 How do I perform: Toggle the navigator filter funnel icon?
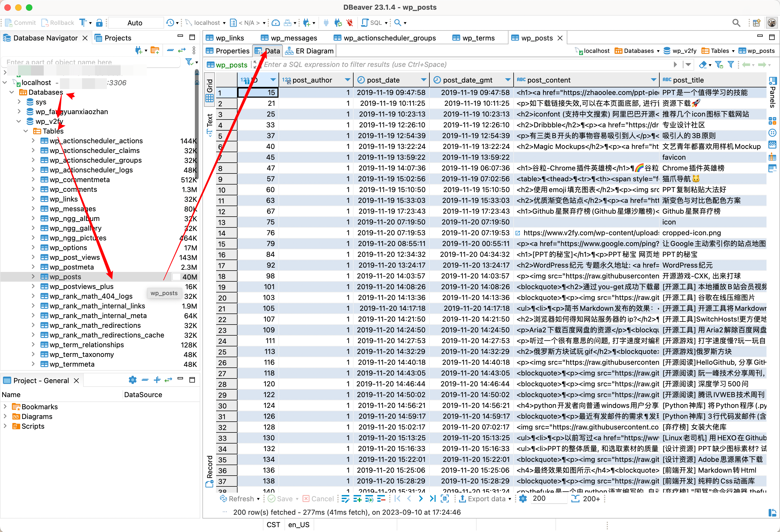click(189, 62)
